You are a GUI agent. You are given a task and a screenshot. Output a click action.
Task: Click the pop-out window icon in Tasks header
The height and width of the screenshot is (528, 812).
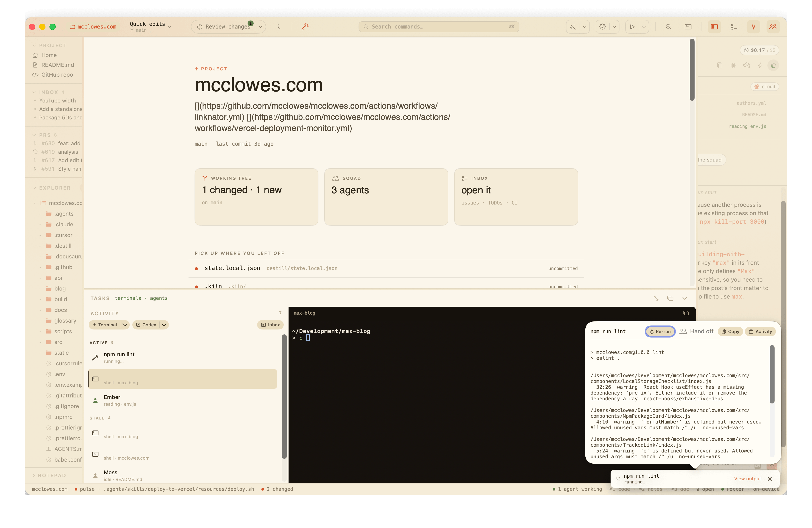[670, 298]
